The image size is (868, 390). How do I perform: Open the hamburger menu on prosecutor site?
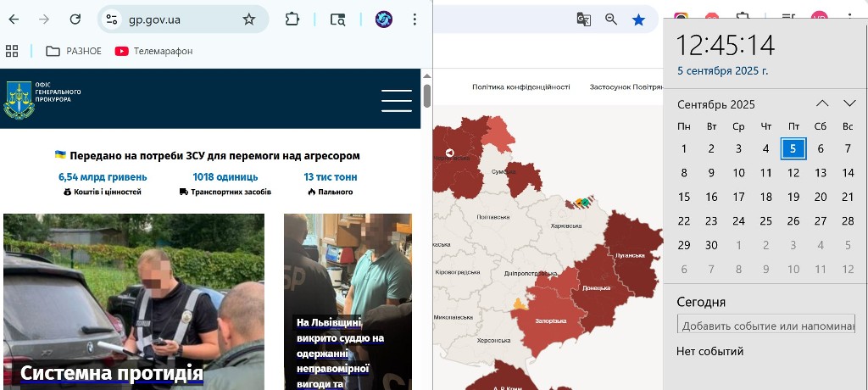pos(396,100)
